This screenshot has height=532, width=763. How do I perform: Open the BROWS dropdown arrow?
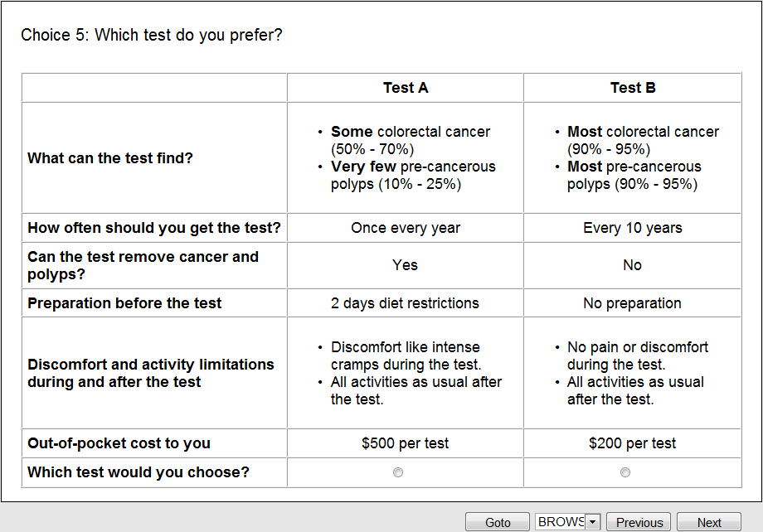[x=592, y=522]
